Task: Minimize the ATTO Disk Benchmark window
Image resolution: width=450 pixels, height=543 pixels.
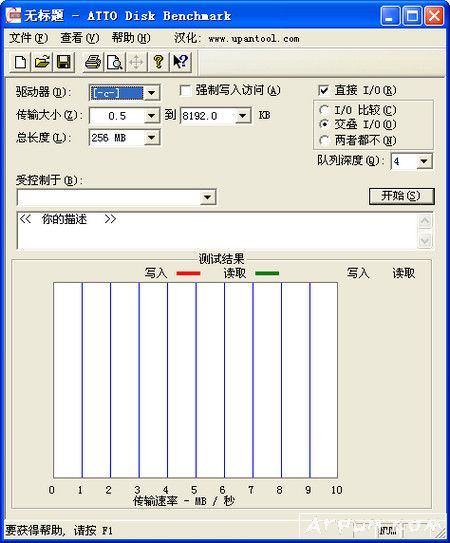Action: click(x=389, y=16)
